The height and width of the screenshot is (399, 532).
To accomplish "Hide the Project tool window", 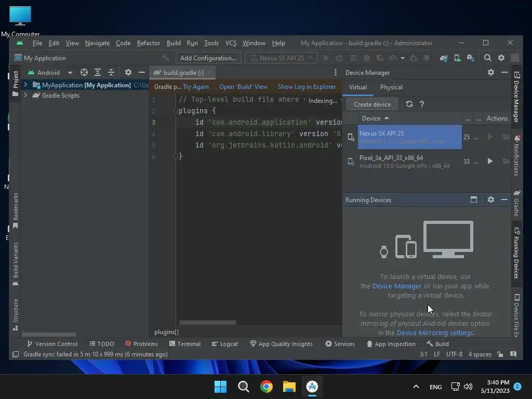I will (x=141, y=72).
